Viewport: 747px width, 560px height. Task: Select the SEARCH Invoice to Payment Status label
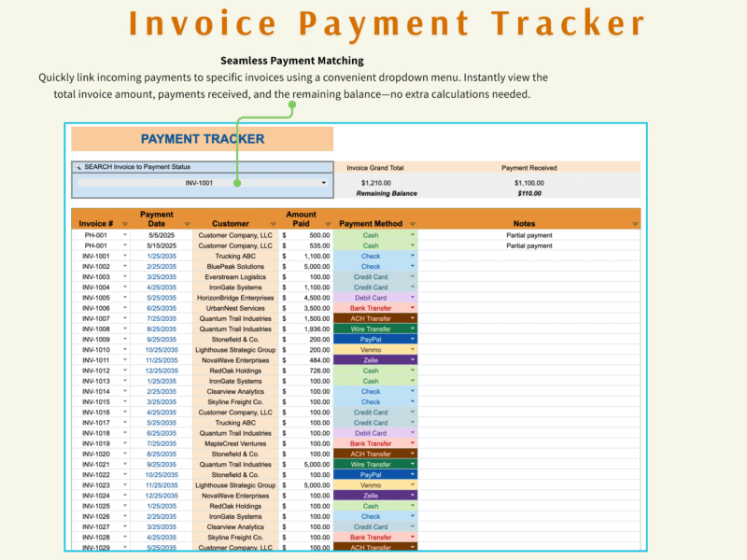(x=137, y=167)
